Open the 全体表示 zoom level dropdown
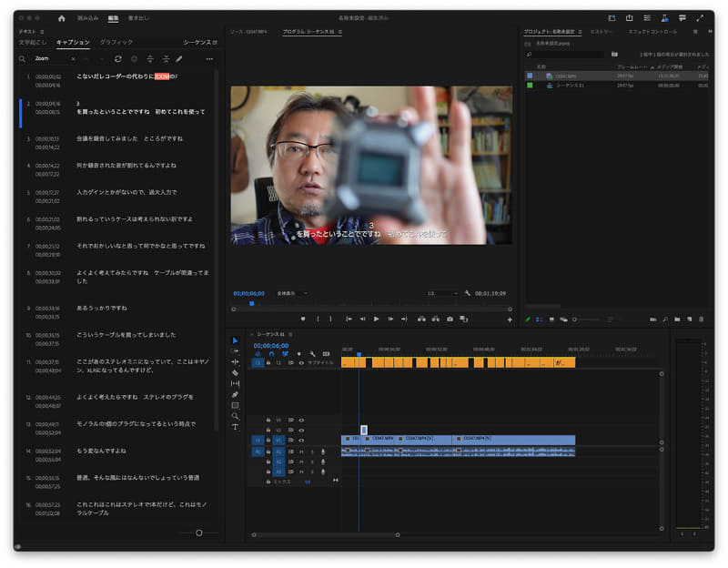This screenshot has height=568, width=728. click(x=292, y=293)
